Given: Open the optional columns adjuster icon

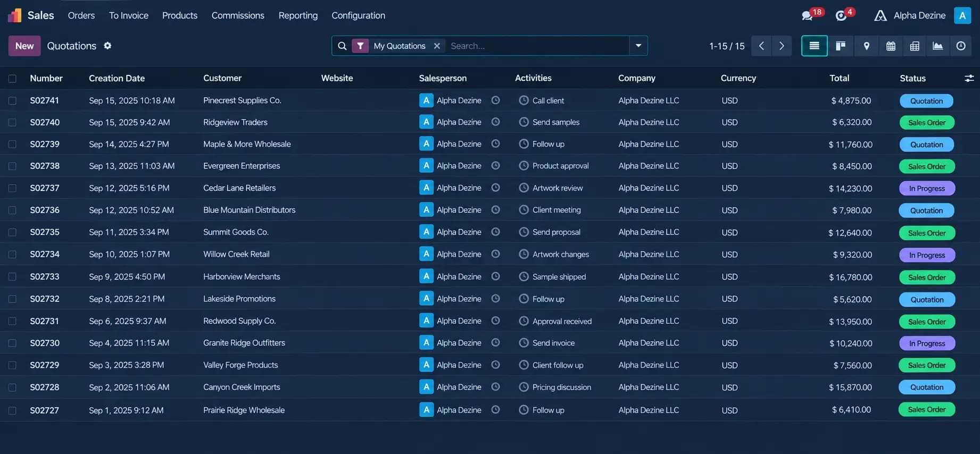Looking at the screenshot, I should [969, 78].
